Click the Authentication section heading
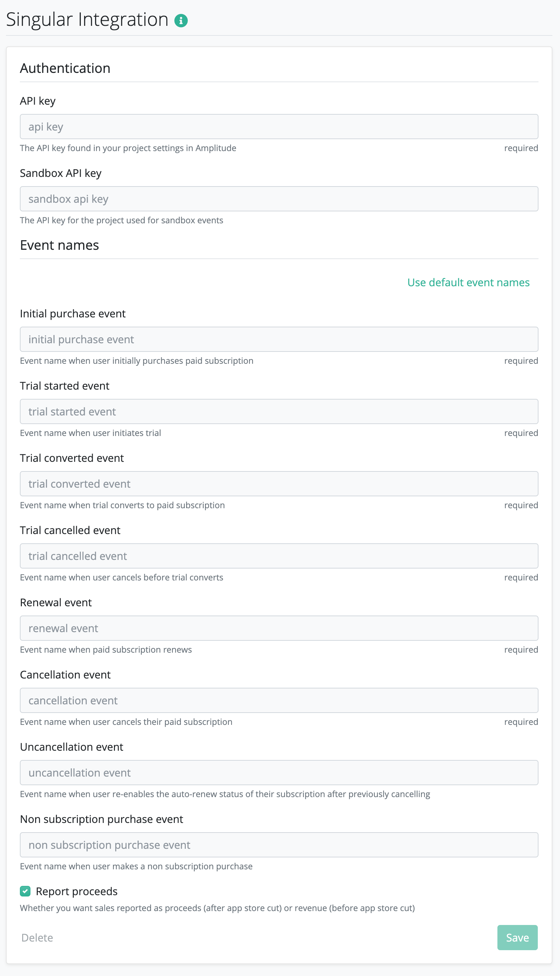Viewport: 560px width, 976px height. click(65, 68)
